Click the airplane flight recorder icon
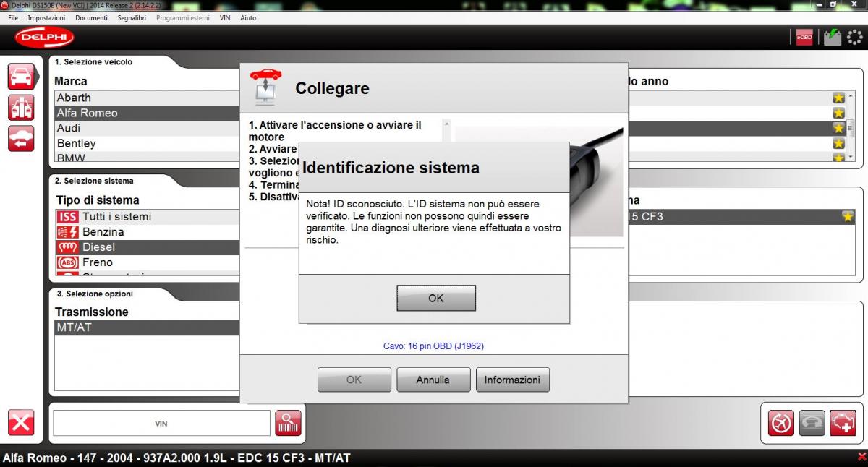This screenshot has height=467, width=868. tap(781, 423)
